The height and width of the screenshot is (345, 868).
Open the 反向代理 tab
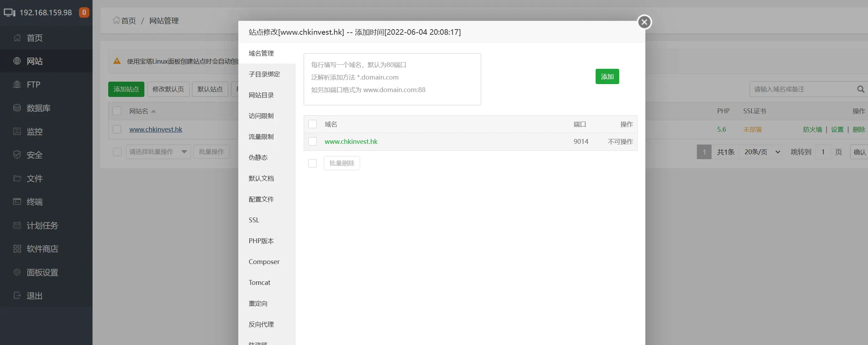pos(267,324)
